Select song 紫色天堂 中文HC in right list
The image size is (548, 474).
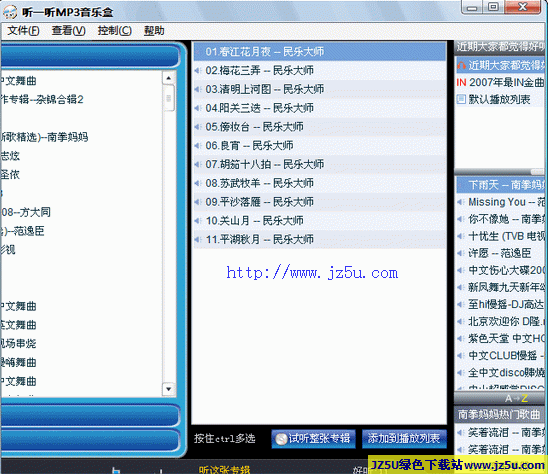(500, 339)
